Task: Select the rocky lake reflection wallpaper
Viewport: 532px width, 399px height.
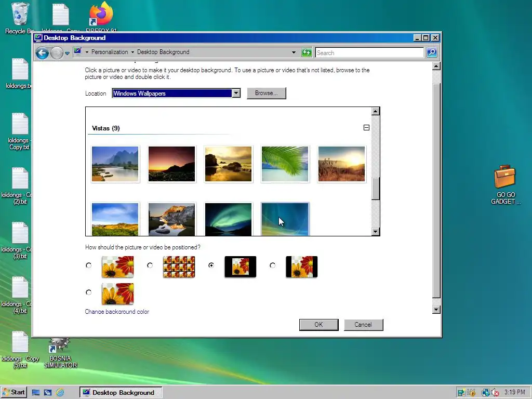Action: (171, 219)
